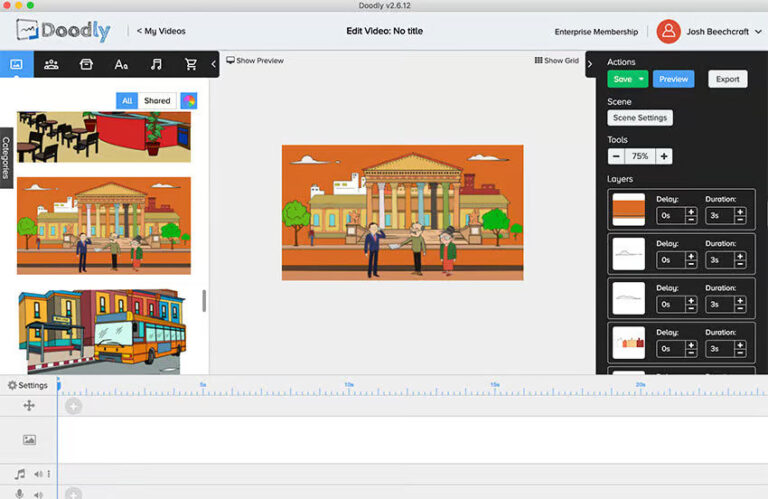The width and height of the screenshot is (768, 499).
Task: Increase delay on the first layer
Action: click(x=691, y=212)
